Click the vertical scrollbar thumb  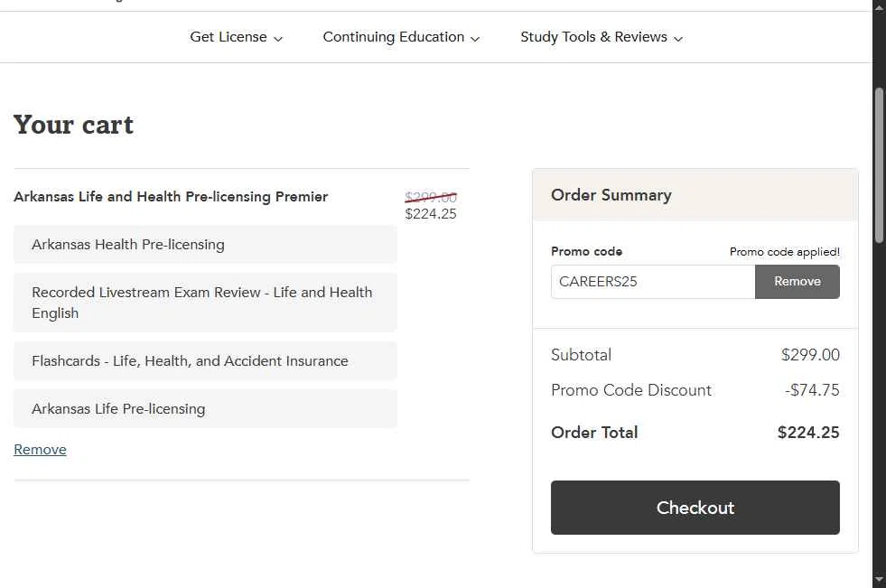pos(879,163)
